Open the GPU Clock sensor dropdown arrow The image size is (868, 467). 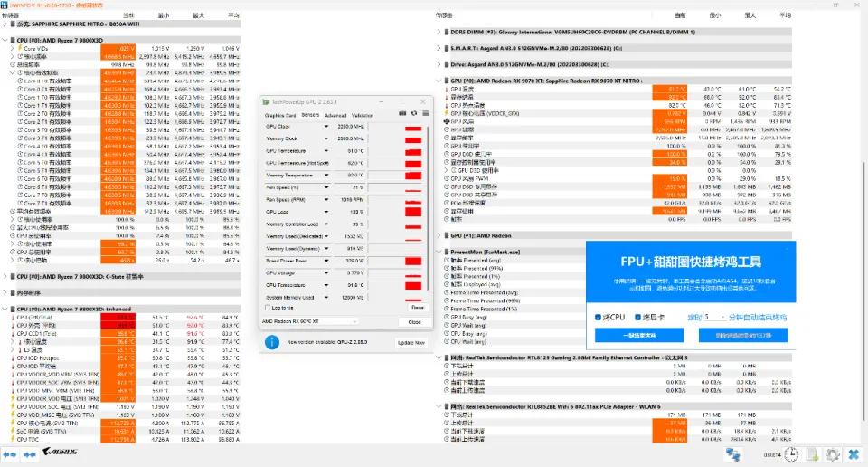pos(327,127)
